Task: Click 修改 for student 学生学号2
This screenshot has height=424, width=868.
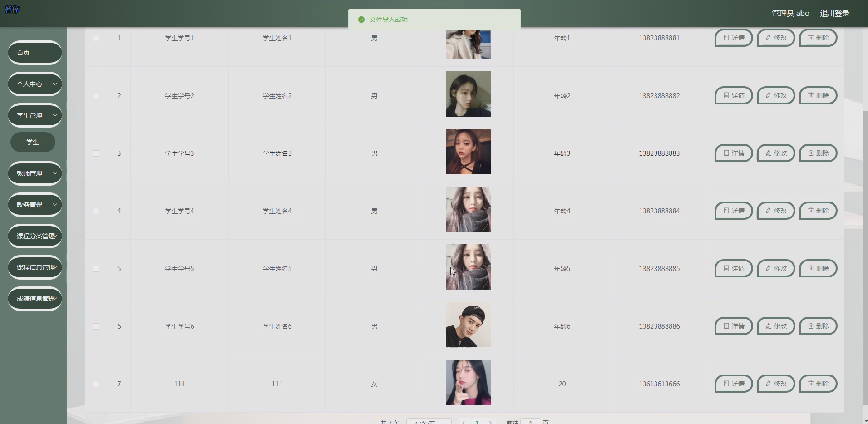Action: (x=776, y=95)
